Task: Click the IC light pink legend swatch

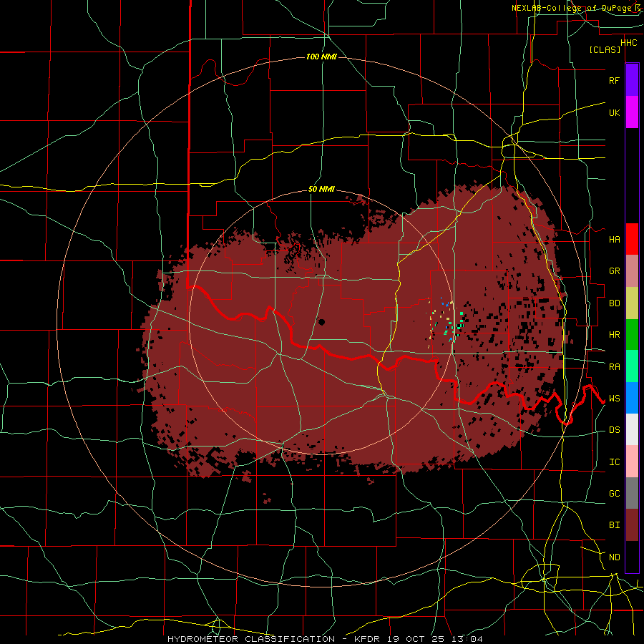Action: click(632, 462)
